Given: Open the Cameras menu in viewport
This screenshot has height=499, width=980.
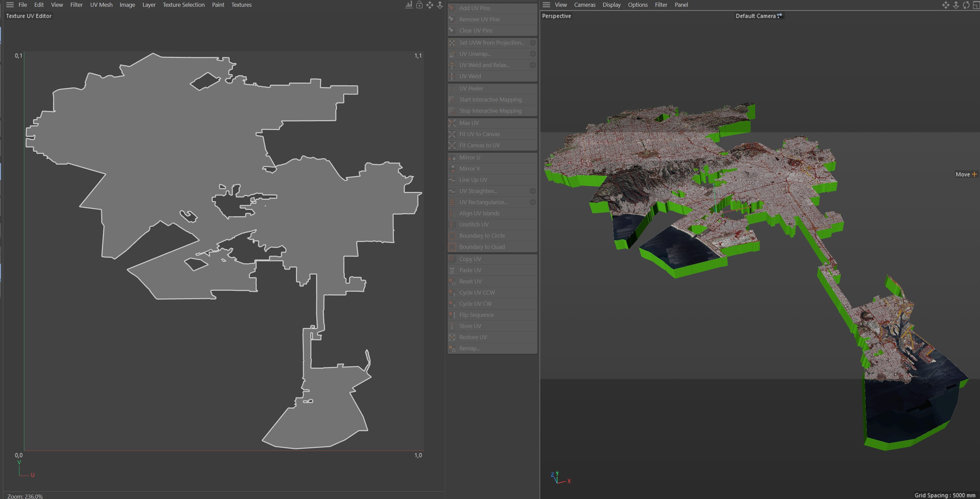Looking at the screenshot, I should 584,5.
